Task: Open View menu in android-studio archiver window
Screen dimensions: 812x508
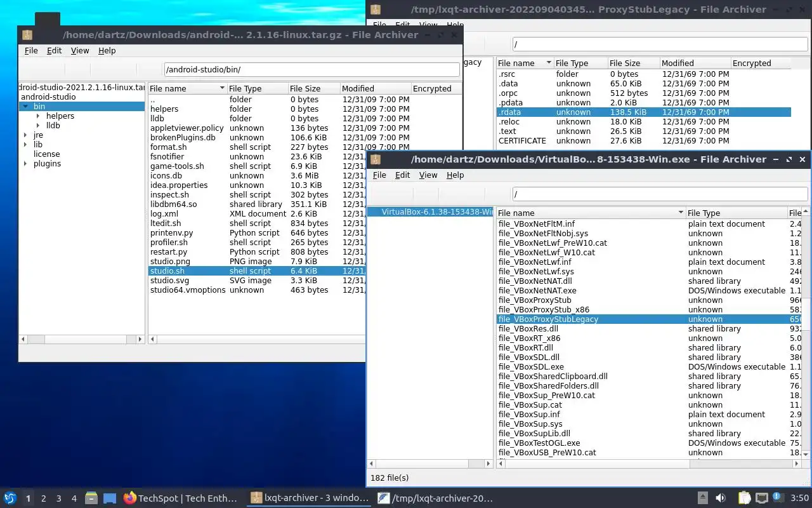Action: 80,51
